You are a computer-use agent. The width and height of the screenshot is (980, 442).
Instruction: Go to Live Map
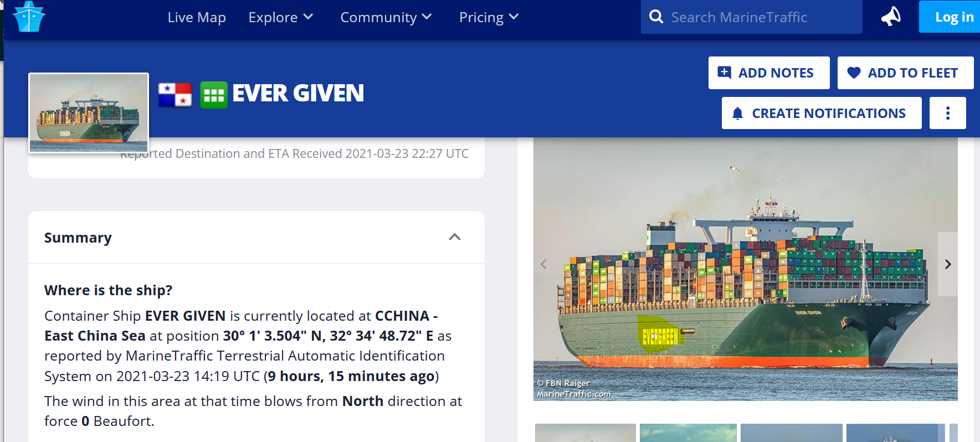pyautogui.click(x=197, y=17)
